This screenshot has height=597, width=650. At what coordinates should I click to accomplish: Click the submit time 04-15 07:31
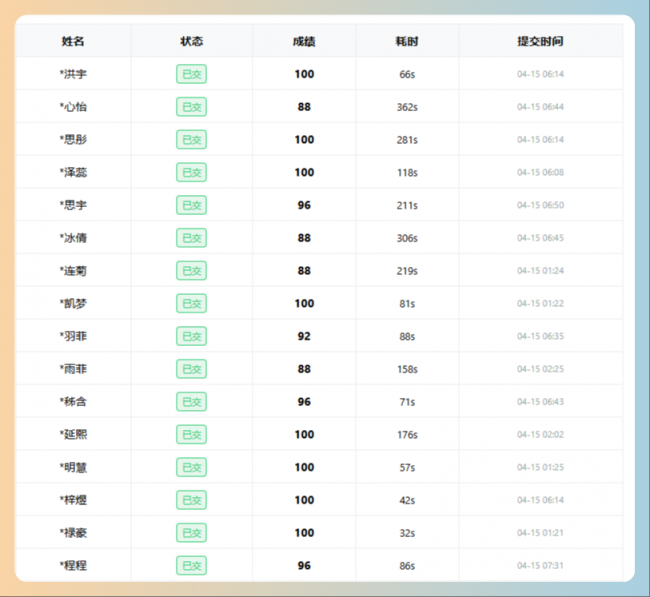540,565
